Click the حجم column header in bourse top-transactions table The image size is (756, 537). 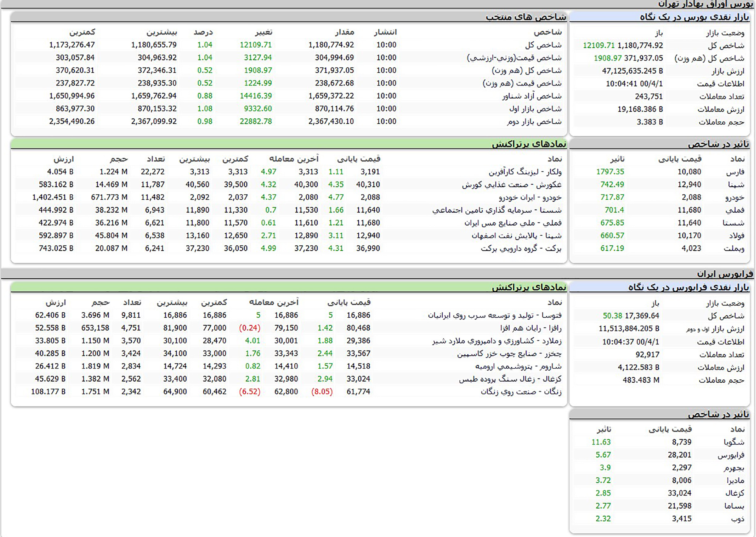click(x=119, y=159)
